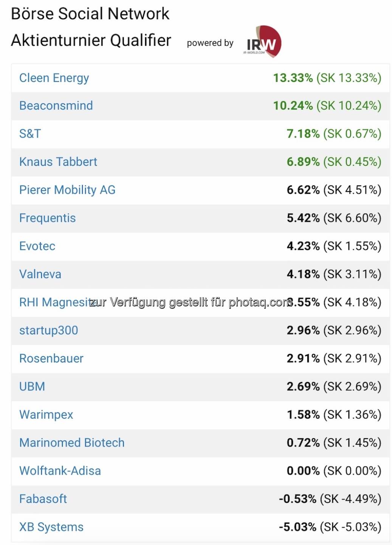The height and width of the screenshot is (545, 392).
Task: Open the Rosenbauer stock link
Action: 51,358
